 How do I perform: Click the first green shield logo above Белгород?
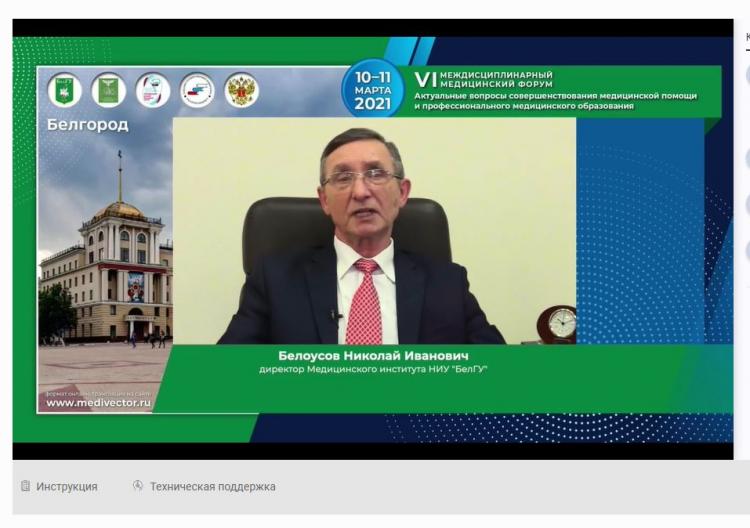click(x=64, y=90)
